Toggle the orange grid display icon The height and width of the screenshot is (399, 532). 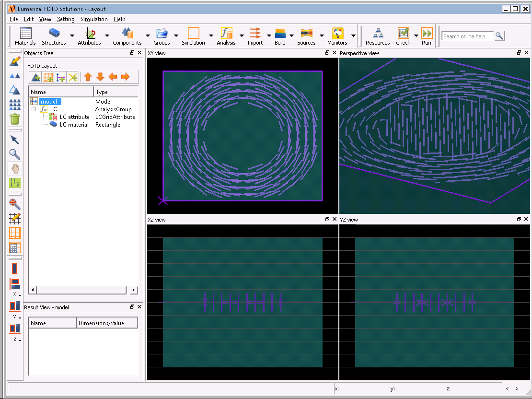click(14, 233)
